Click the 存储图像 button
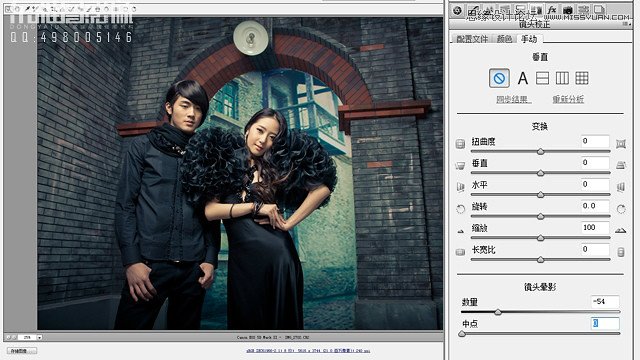 pyautogui.click(x=22, y=351)
